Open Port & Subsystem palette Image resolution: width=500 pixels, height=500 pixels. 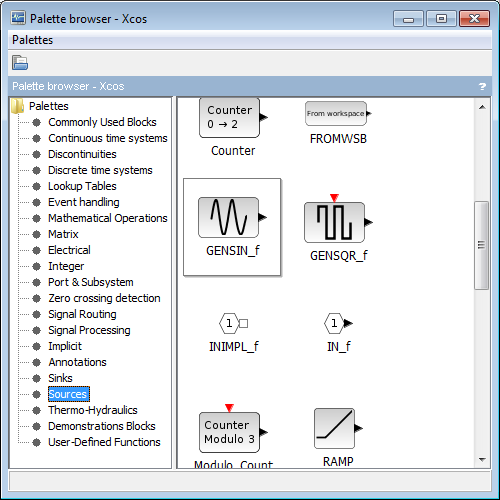[x=91, y=282]
